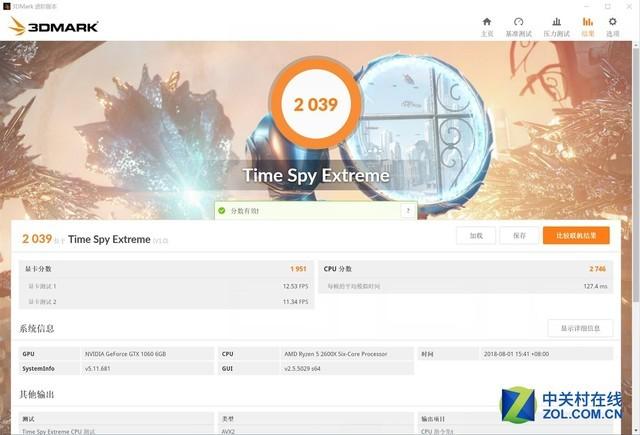Click the green valid-score checkmark icon
The image size is (640, 435).
222,211
